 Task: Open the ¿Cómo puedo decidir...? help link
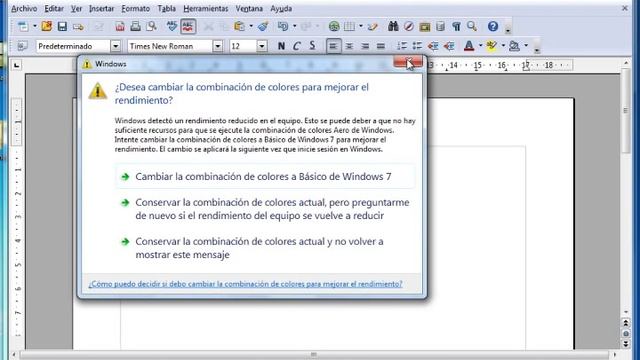(245, 284)
